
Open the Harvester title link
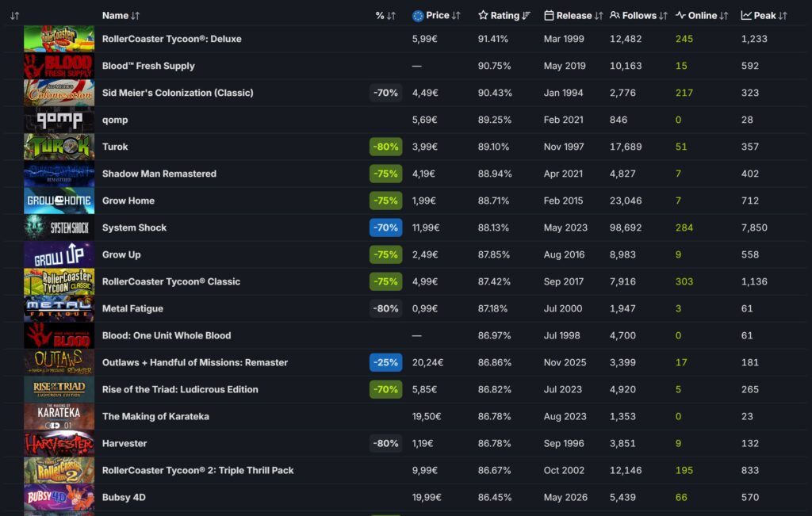(124, 443)
